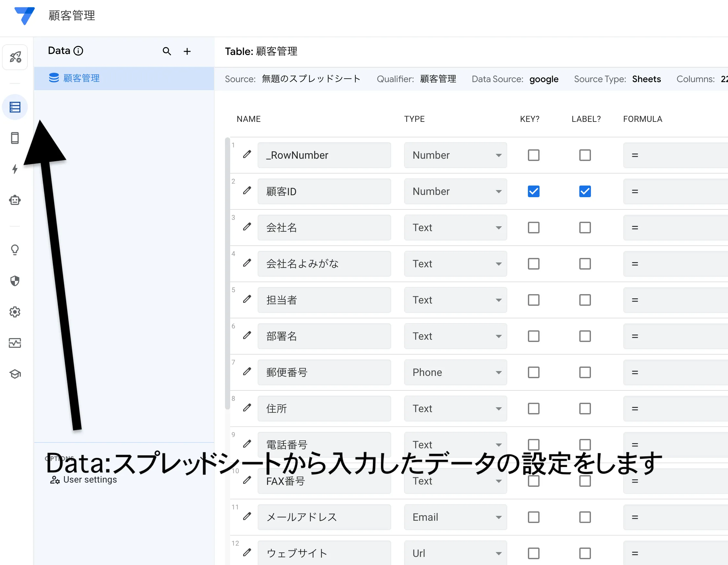Open the Not Deployed rocket icon
Image resolution: width=728 pixels, height=565 pixels.
click(x=15, y=57)
